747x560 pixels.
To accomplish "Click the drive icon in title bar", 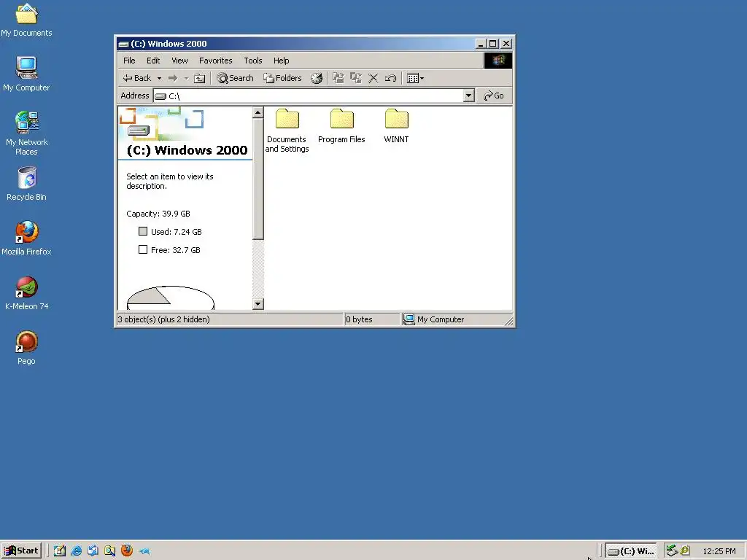I will [124, 44].
